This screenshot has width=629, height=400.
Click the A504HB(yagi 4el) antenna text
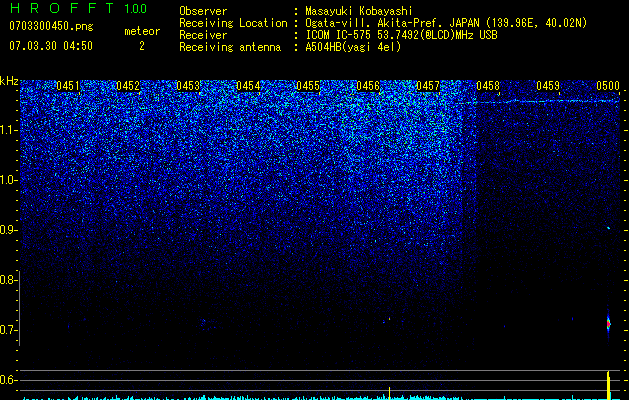pyautogui.click(x=353, y=47)
